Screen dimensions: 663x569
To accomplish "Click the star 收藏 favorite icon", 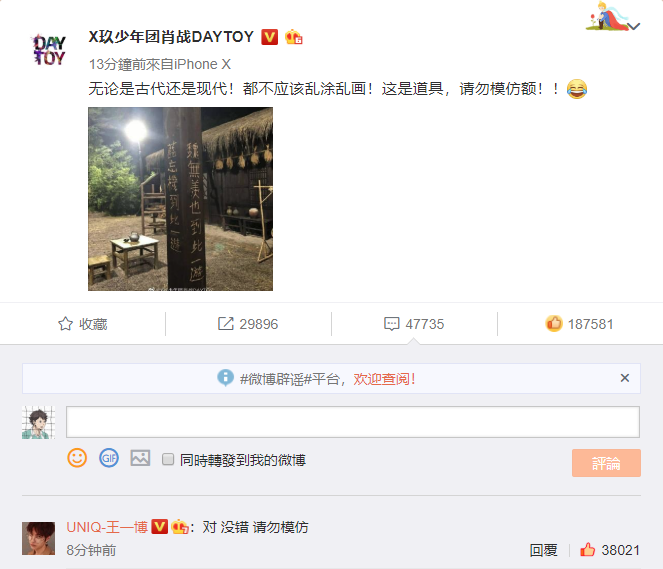I will click(x=65, y=324).
